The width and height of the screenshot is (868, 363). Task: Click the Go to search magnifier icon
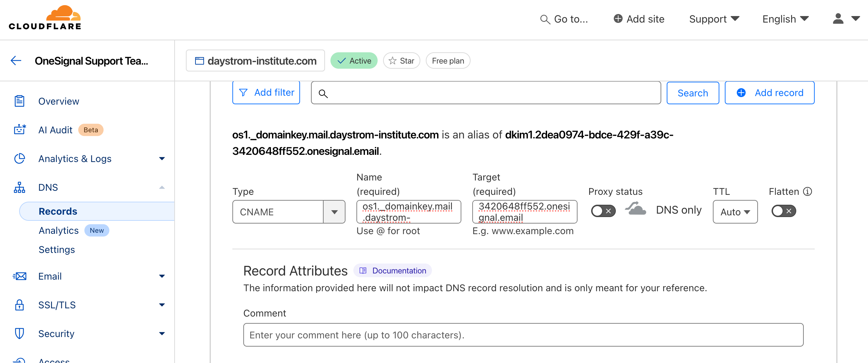tap(545, 19)
